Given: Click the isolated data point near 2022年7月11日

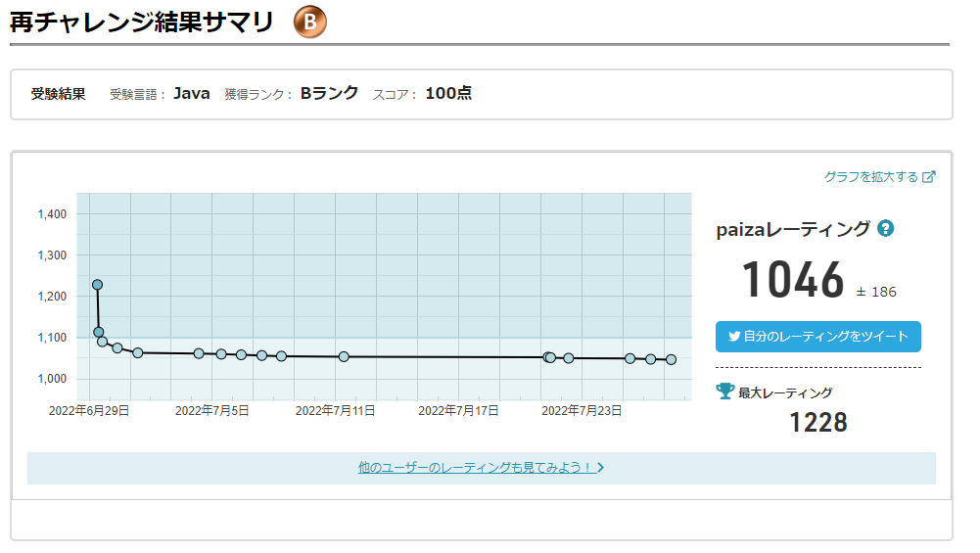Looking at the screenshot, I should (344, 357).
